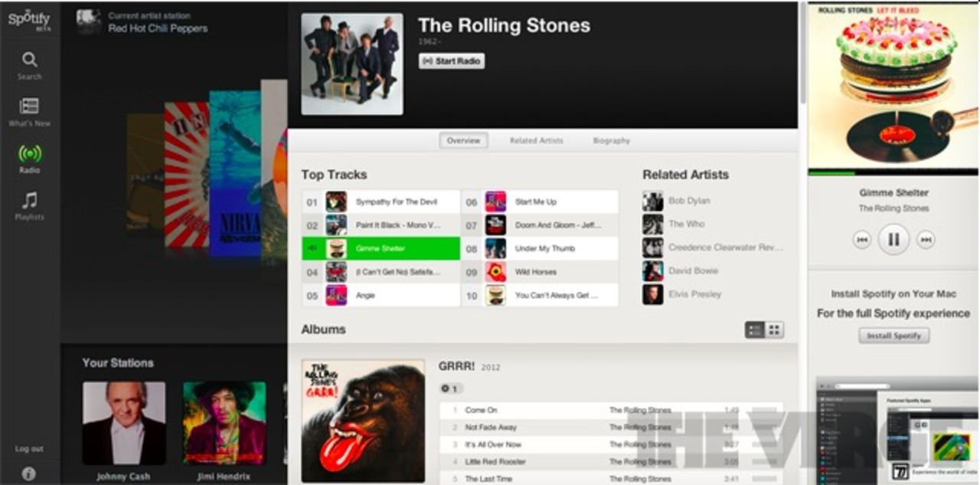This screenshot has width=980, height=485.
Task: Select What's New in the sidebar
Action: [29, 111]
